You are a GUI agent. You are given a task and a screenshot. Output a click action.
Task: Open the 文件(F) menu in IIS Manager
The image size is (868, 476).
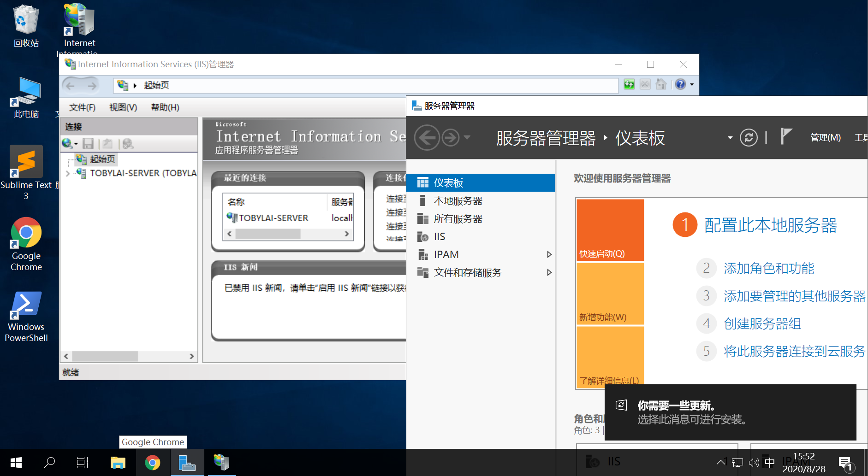[x=82, y=107]
